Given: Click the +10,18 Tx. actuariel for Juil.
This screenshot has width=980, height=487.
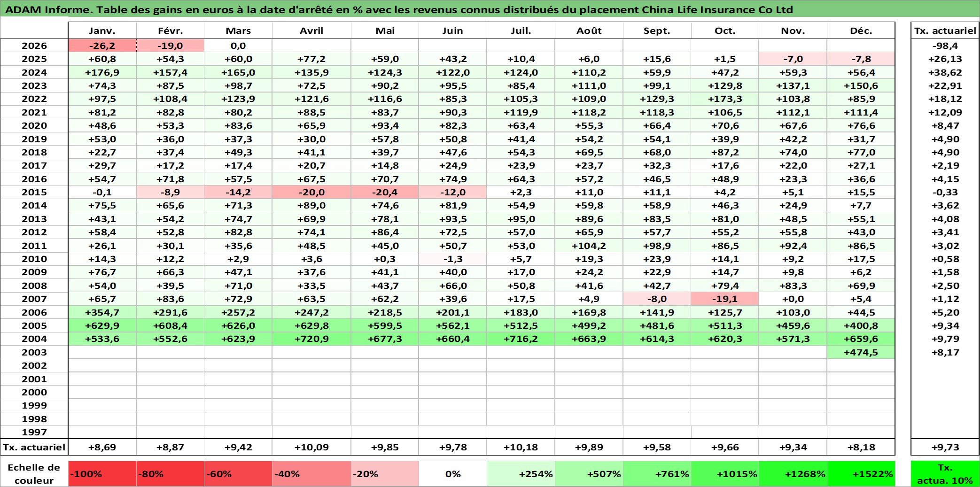Looking at the screenshot, I should (521, 447).
